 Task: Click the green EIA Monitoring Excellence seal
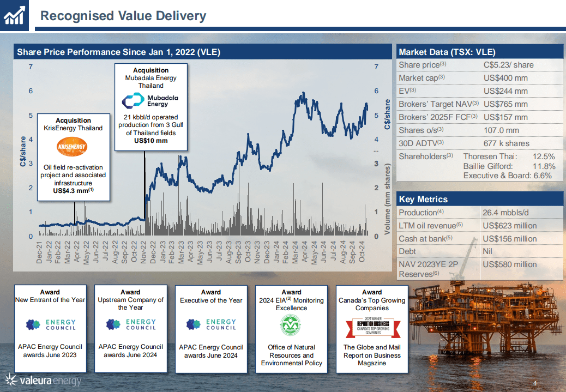click(291, 326)
